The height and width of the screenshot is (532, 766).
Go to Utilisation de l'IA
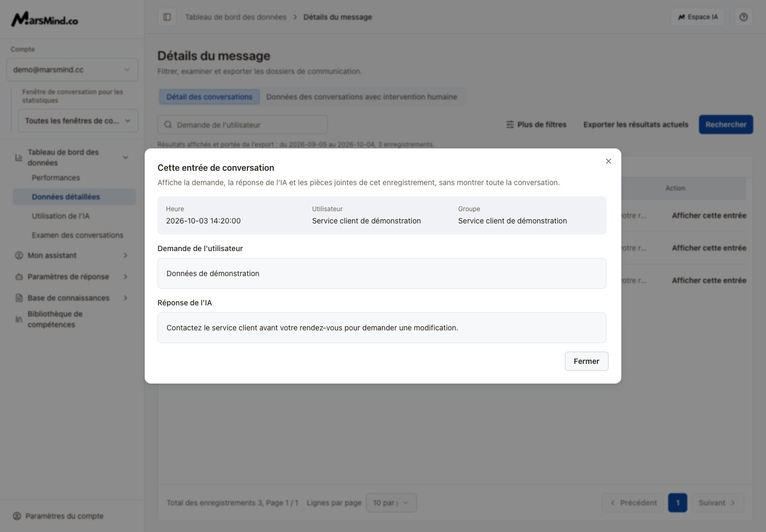tap(61, 216)
